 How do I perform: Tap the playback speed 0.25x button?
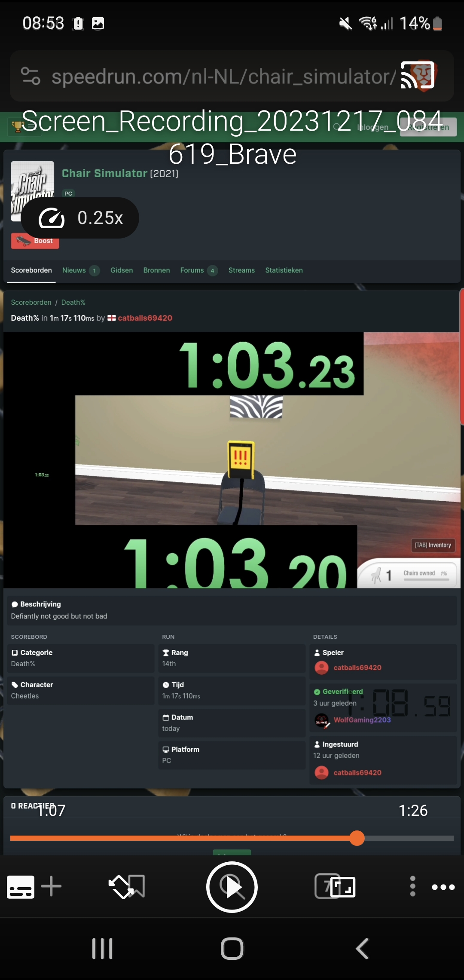point(80,218)
